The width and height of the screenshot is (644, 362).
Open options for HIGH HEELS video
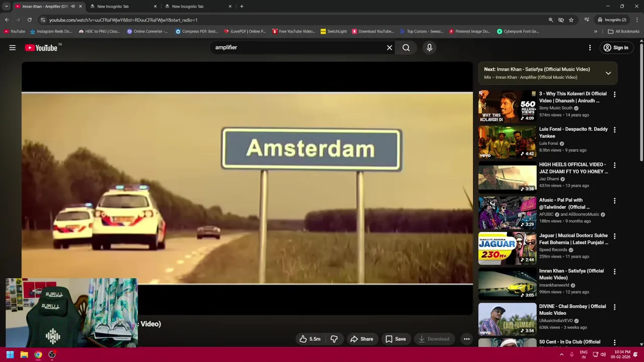[x=614, y=165]
